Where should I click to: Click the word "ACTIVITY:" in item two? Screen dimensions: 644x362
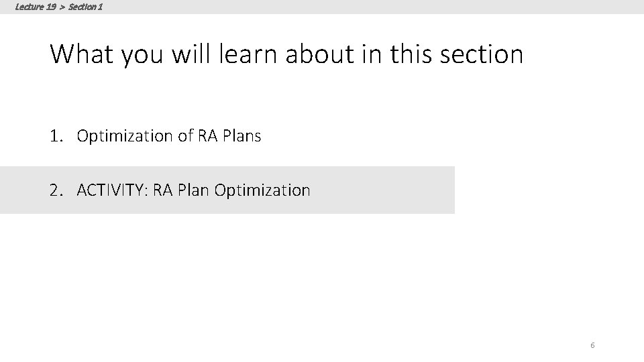coord(113,190)
